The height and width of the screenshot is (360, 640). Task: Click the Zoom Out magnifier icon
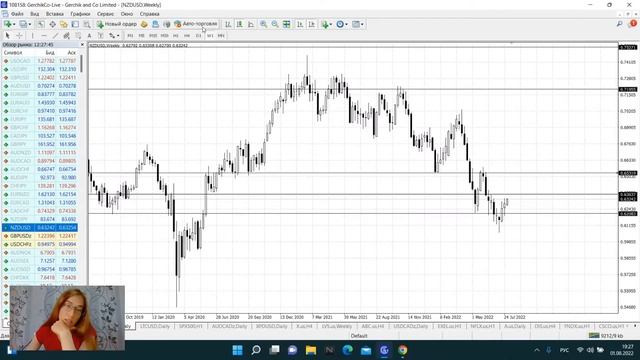coord(275,24)
